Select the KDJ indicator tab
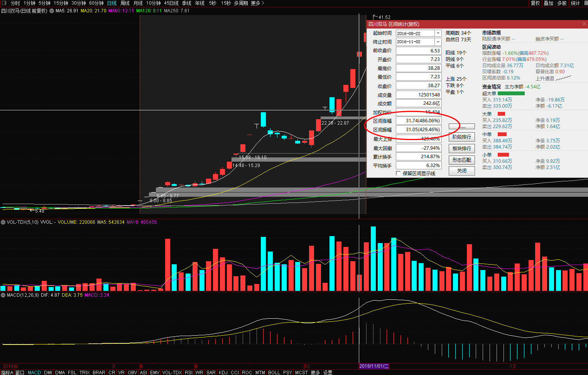This screenshot has height=375, width=588. click(223, 372)
